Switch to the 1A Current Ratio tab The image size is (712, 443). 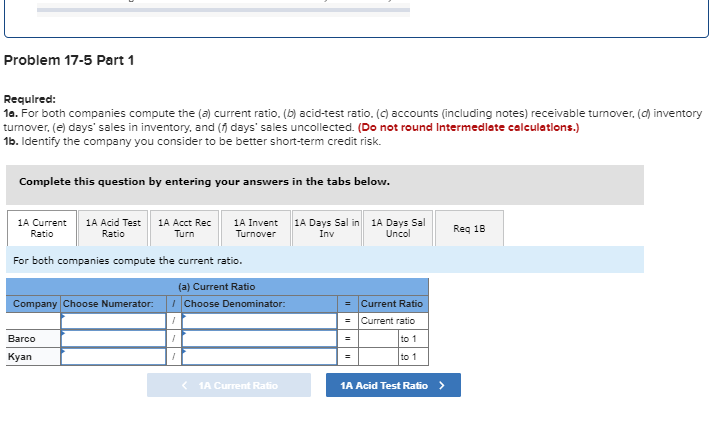coord(42,228)
